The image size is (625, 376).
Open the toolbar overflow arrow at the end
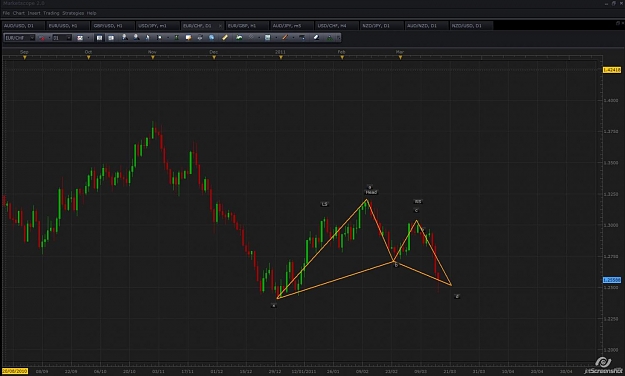338,38
